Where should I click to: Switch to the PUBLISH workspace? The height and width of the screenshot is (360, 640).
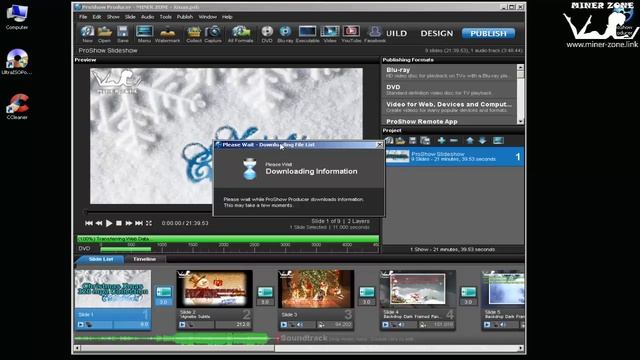488,33
